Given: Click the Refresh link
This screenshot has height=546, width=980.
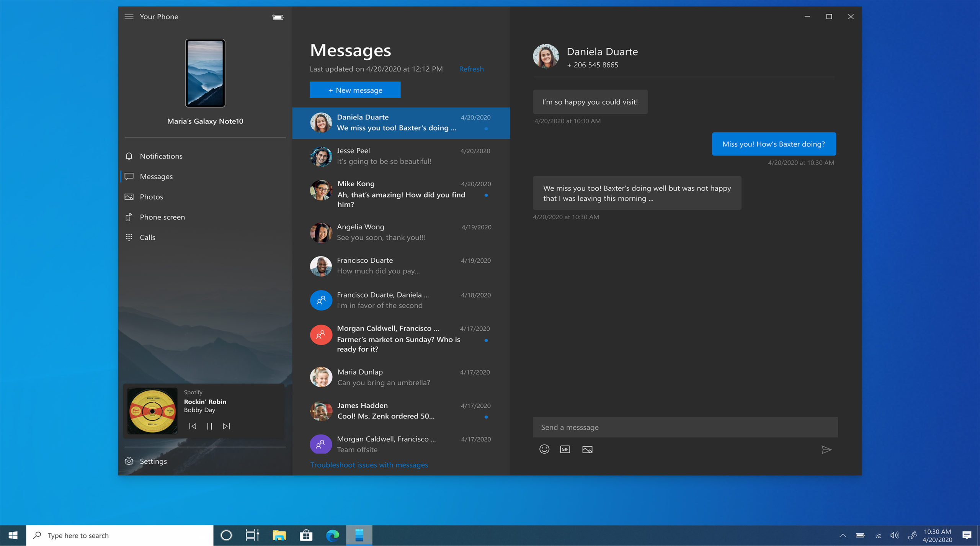Looking at the screenshot, I should pyautogui.click(x=471, y=69).
